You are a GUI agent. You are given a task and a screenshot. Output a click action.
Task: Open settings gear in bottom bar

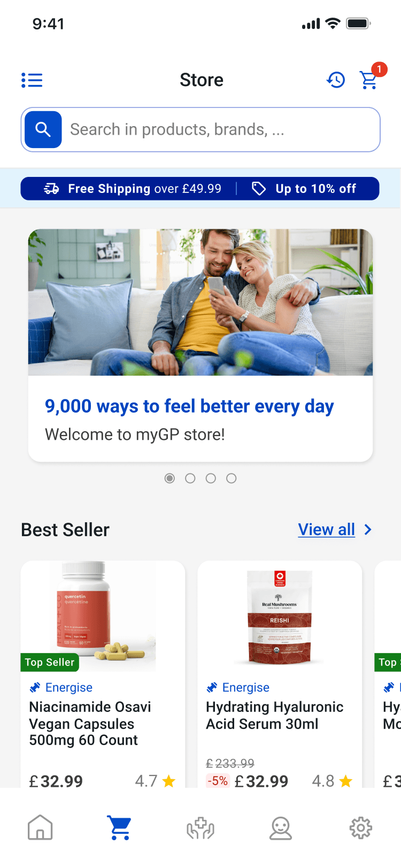pyautogui.click(x=361, y=827)
